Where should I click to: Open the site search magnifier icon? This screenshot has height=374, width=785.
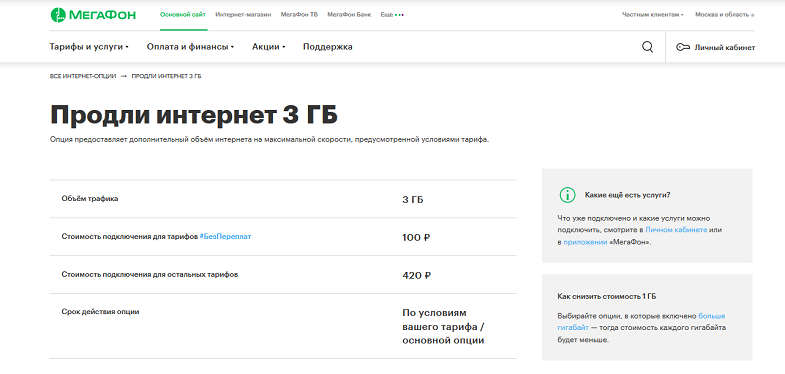pos(647,47)
